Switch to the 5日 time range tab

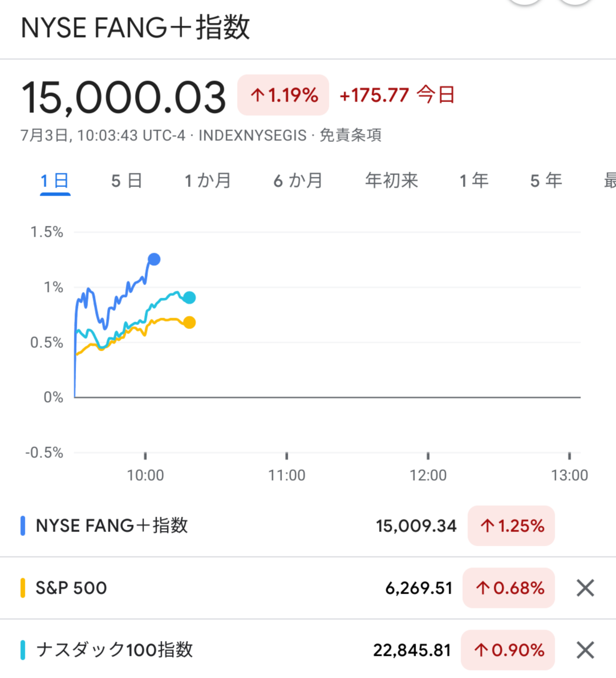point(127,181)
